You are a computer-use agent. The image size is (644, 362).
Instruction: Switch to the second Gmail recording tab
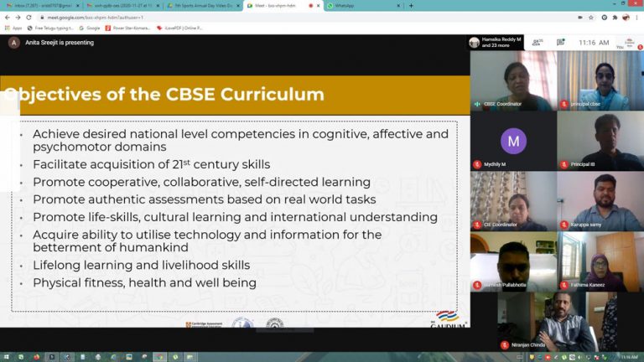pos(122,6)
